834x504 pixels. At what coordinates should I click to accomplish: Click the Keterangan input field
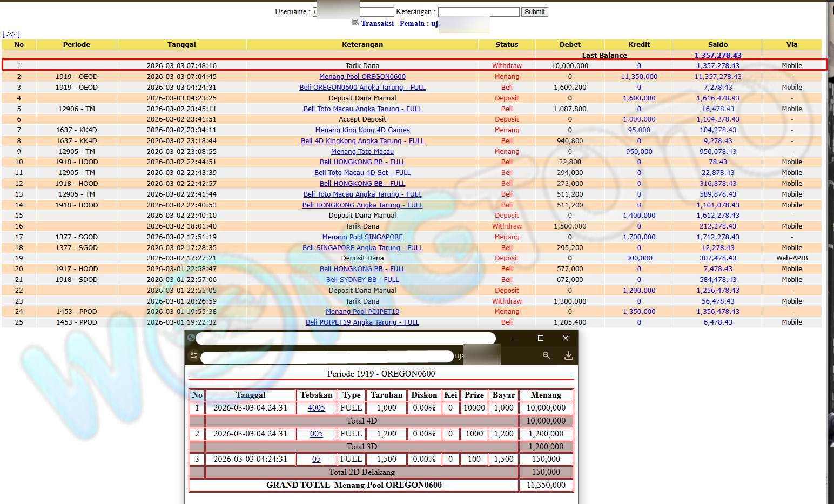(478, 12)
